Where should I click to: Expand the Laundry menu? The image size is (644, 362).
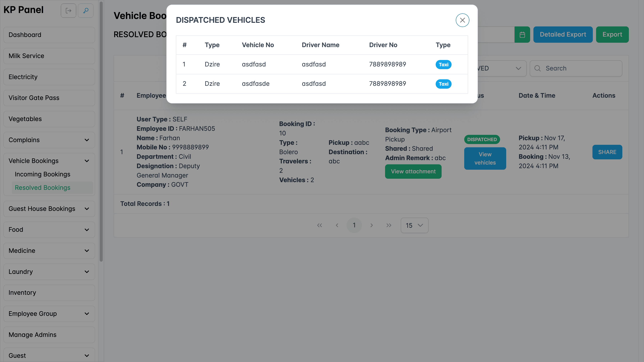click(x=49, y=272)
